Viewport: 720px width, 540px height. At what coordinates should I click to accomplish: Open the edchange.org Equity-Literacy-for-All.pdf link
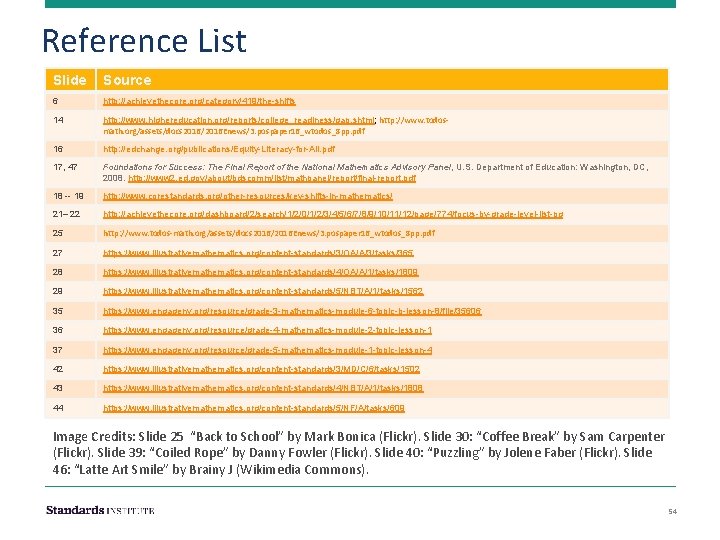click(x=219, y=149)
